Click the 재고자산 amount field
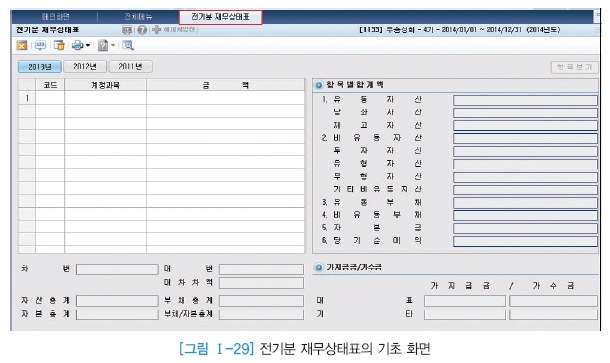Viewport: 610px width, 363px height. point(525,125)
